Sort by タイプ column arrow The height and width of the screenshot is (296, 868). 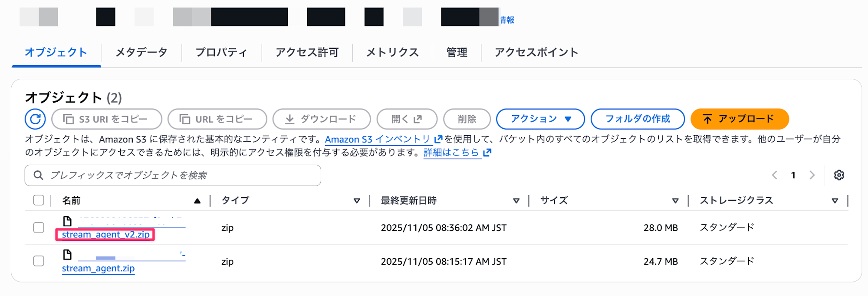[x=357, y=201]
